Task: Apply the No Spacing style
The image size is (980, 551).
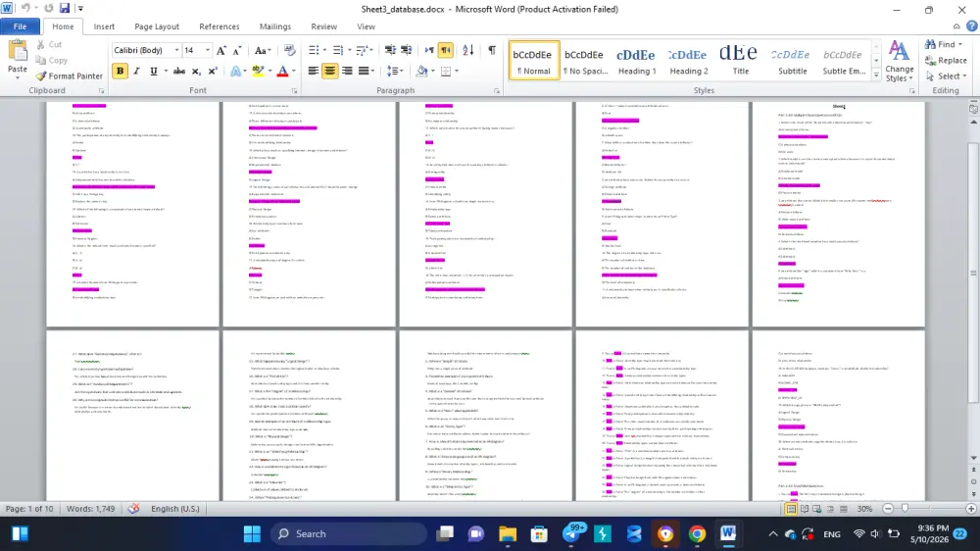Action: 585,61
